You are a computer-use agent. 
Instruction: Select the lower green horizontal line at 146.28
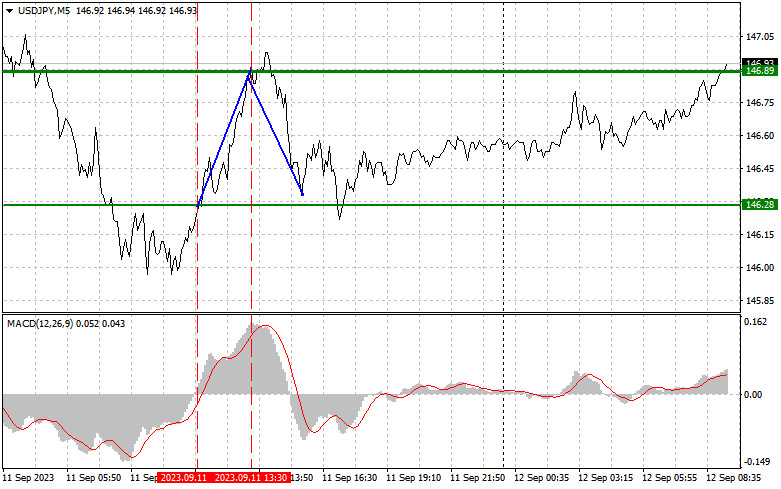coord(450,204)
